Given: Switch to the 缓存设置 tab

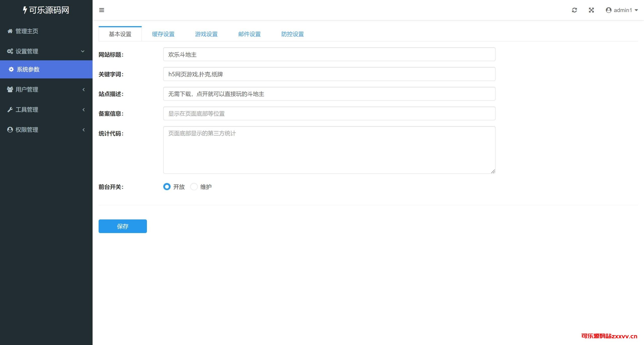Looking at the screenshot, I should coord(163,34).
